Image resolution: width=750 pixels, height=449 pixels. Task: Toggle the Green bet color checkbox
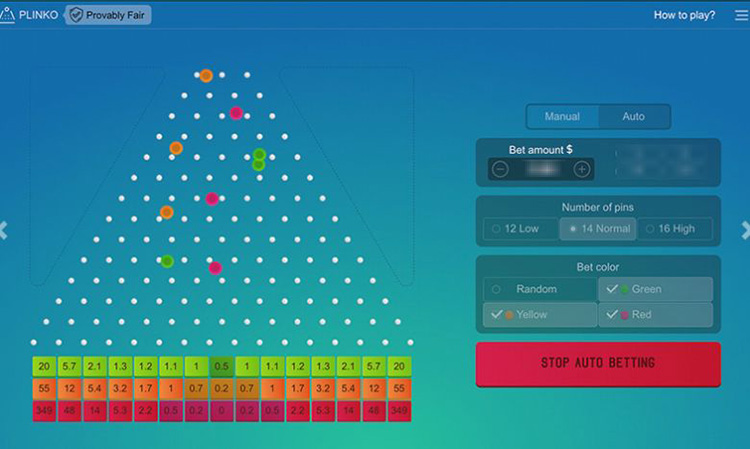(656, 289)
